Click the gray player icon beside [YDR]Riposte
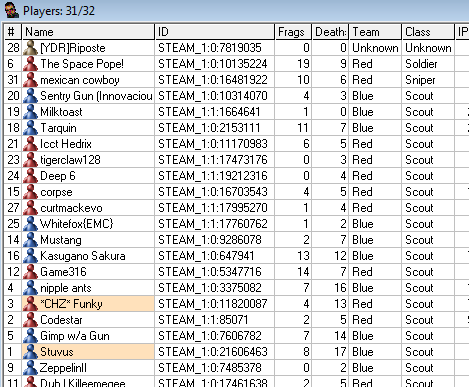Screen dimensions: 469x387 coord(30,48)
